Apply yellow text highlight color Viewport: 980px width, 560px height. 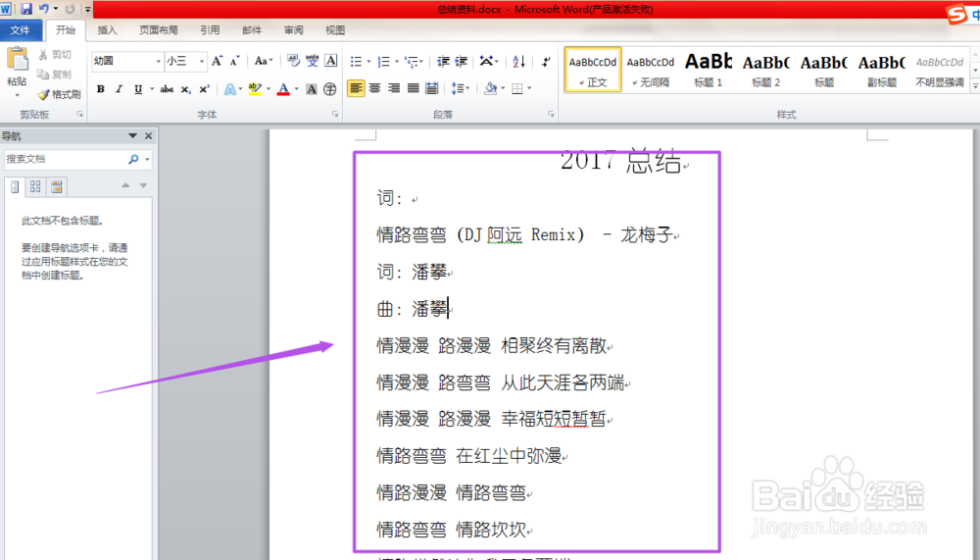[255, 89]
